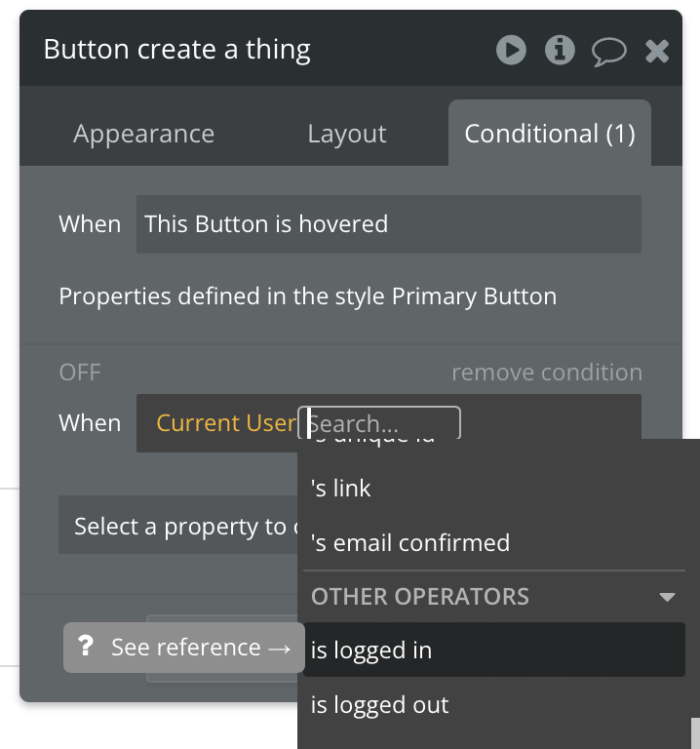The image size is (700, 749).
Task: Click 'This Button is hovered' condition field
Action: pos(388,224)
